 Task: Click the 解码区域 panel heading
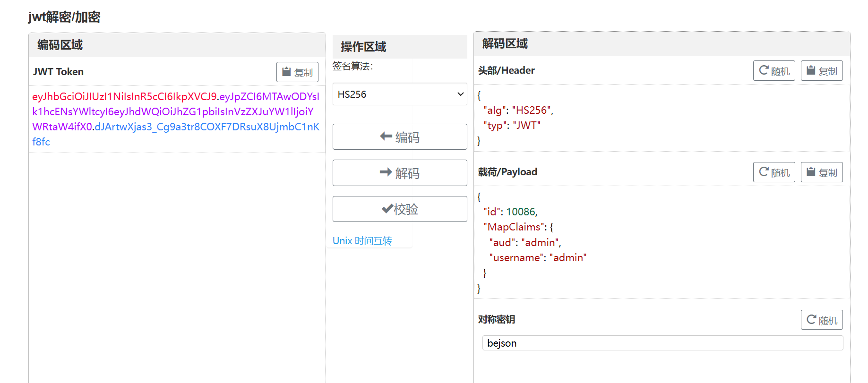point(505,43)
